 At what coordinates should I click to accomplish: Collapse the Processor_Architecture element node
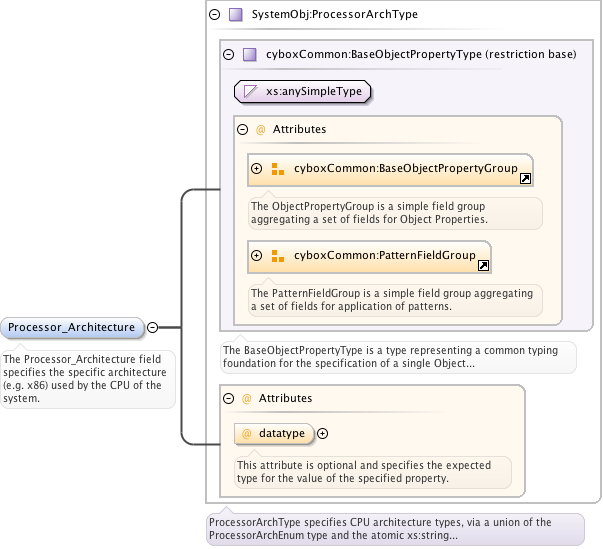[x=153, y=327]
